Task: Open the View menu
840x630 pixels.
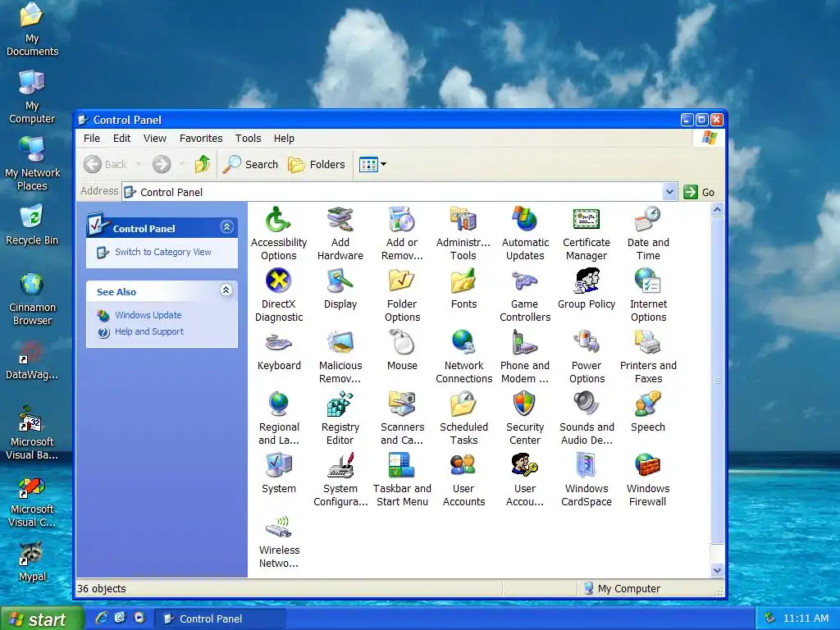Action: tap(155, 138)
